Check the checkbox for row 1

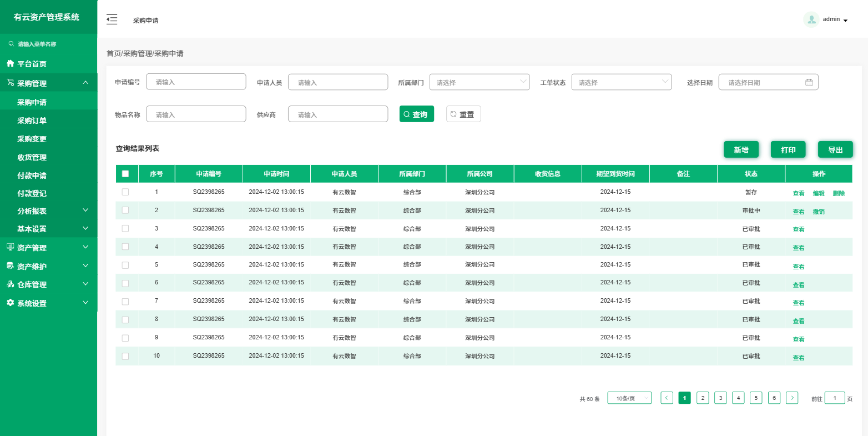click(125, 192)
